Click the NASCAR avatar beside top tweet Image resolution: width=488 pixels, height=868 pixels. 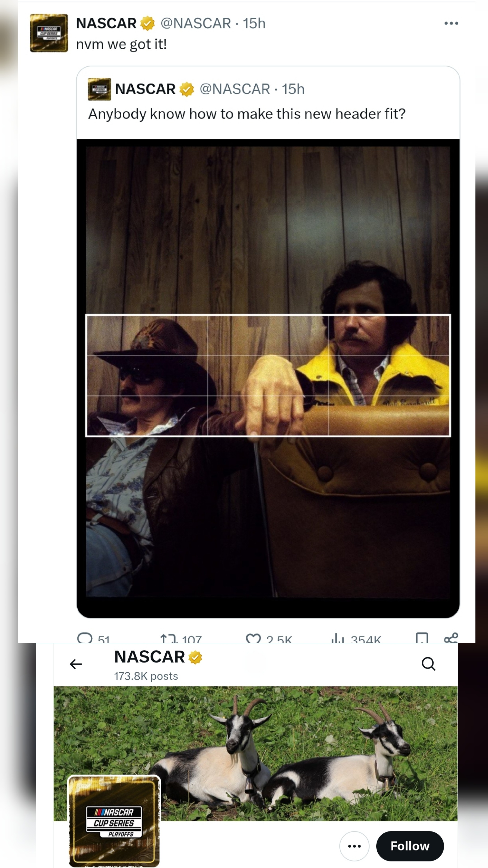pyautogui.click(x=49, y=33)
